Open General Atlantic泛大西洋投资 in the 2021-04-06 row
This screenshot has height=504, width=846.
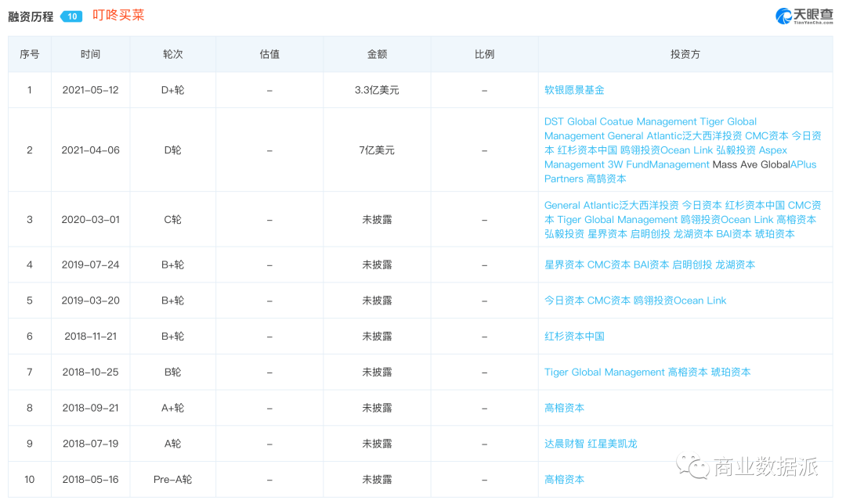[x=674, y=136]
